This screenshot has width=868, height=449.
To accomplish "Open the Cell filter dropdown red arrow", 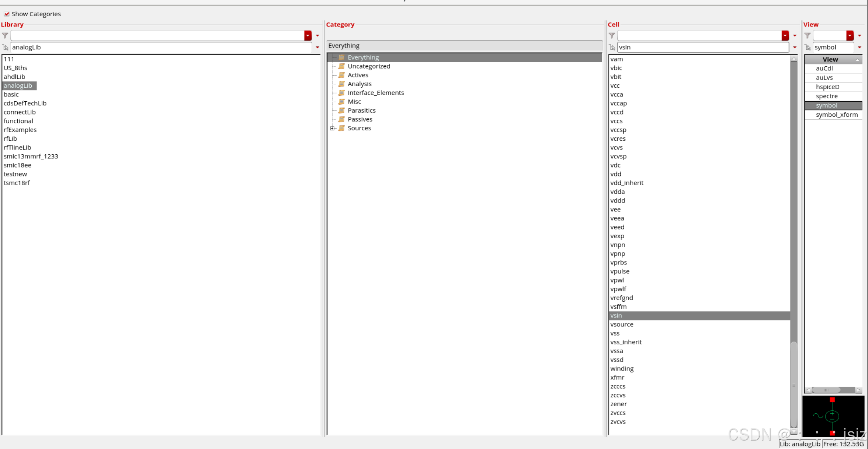I will tap(785, 36).
